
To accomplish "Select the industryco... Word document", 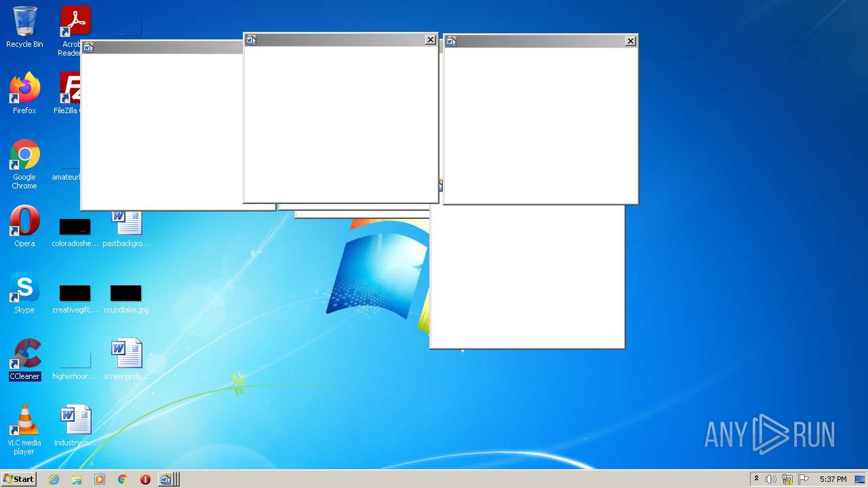I will click(75, 426).
